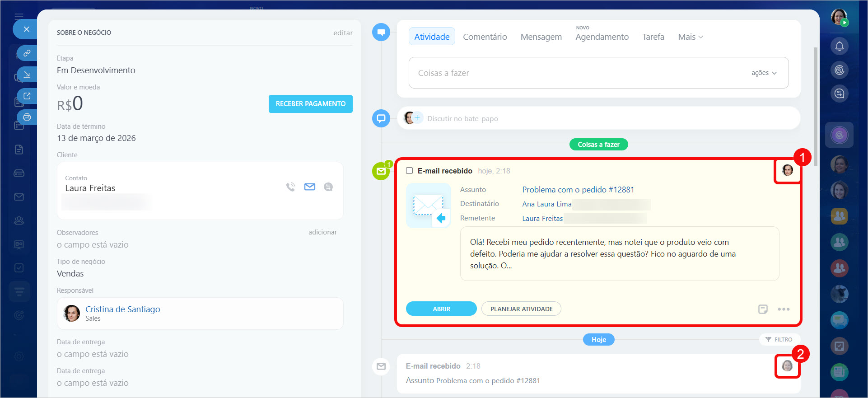Viewport: 868px width, 398px height.
Task: Select the Agendamento tab
Action: pos(602,37)
